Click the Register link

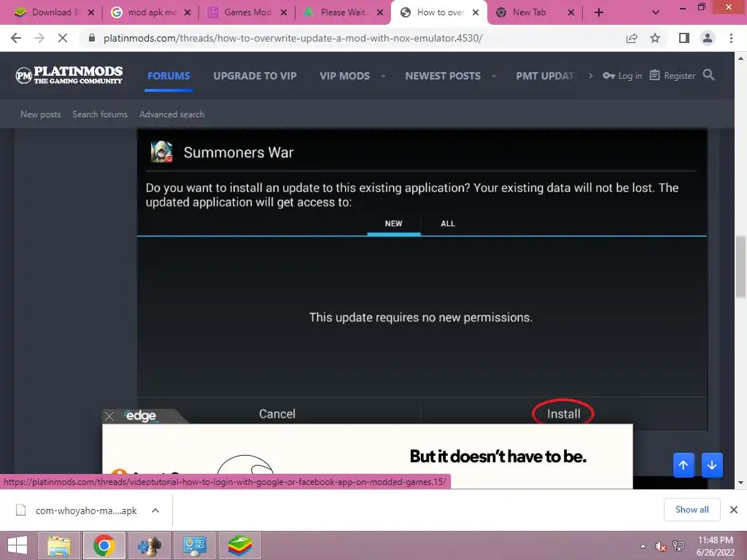[x=672, y=75]
